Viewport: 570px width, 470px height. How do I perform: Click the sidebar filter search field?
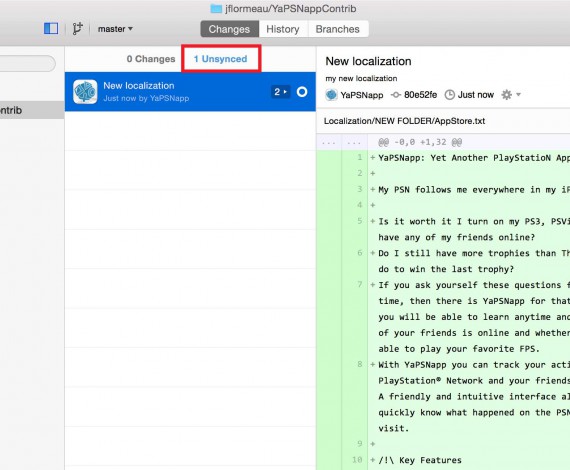point(28,64)
